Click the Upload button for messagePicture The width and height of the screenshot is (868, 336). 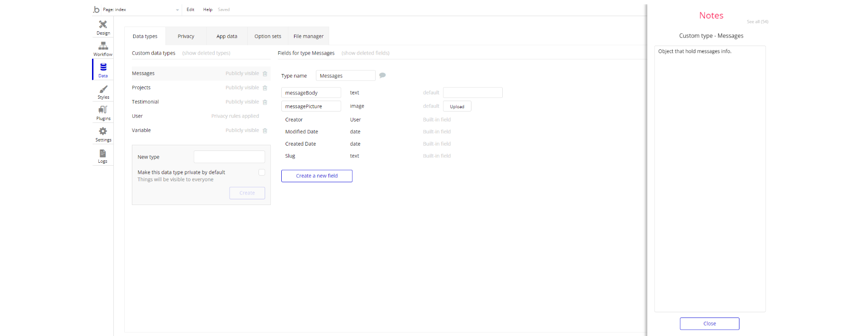[x=457, y=106]
